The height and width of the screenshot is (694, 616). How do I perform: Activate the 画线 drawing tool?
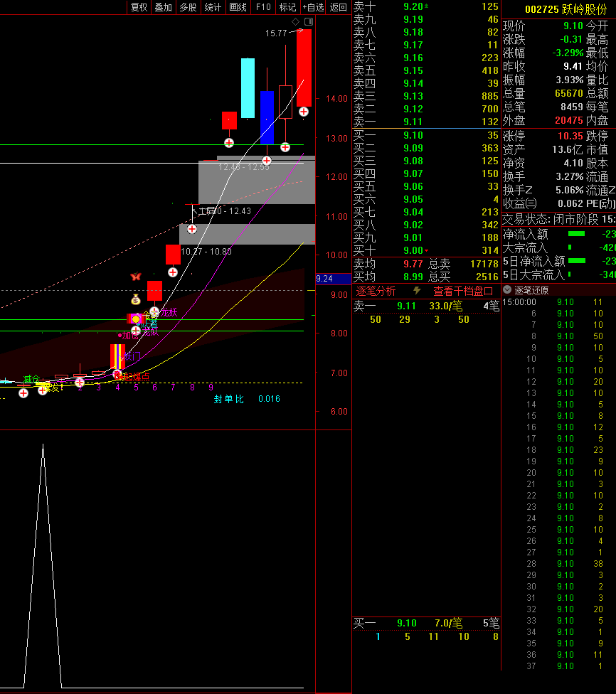(238, 7)
